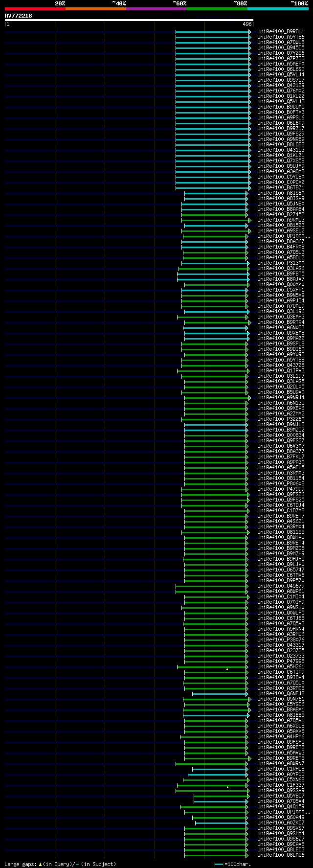Select the UniRef100_O81523 label
Screen dimensions: 313x868
pos(281,226)
